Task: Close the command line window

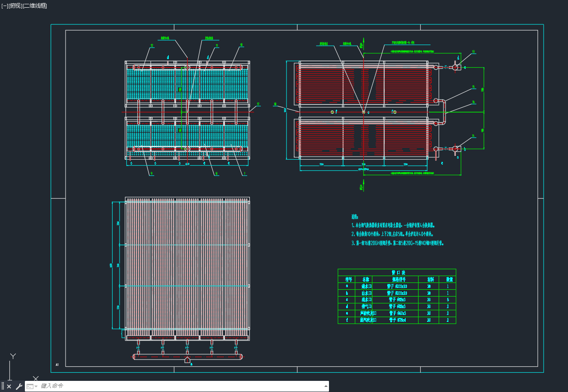Action: 9,386
